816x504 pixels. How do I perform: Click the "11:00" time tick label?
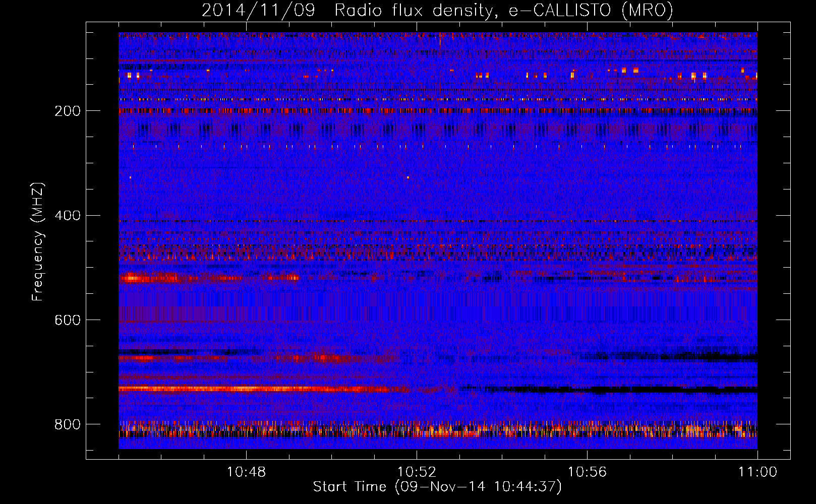click(757, 472)
